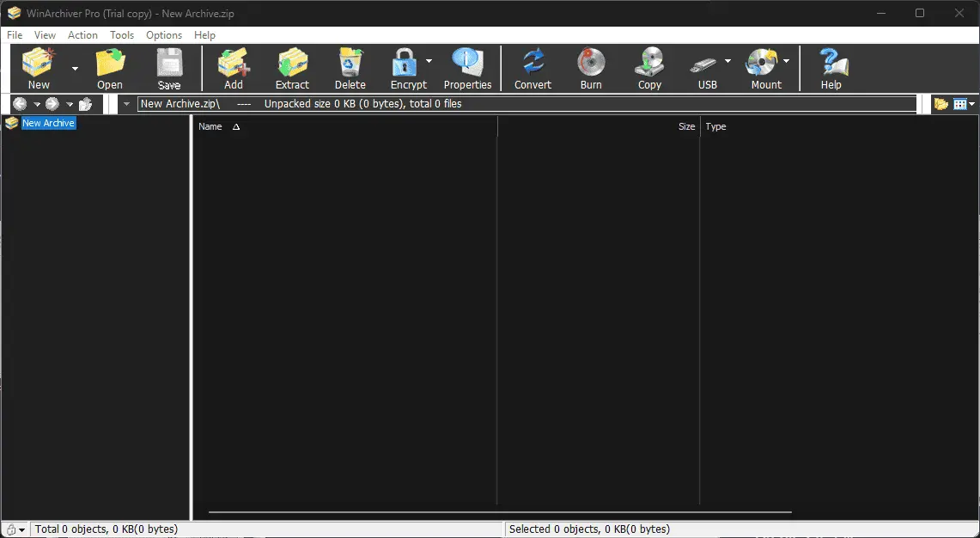Open the File menu
Viewport: 980px width, 538px height.
[15, 35]
